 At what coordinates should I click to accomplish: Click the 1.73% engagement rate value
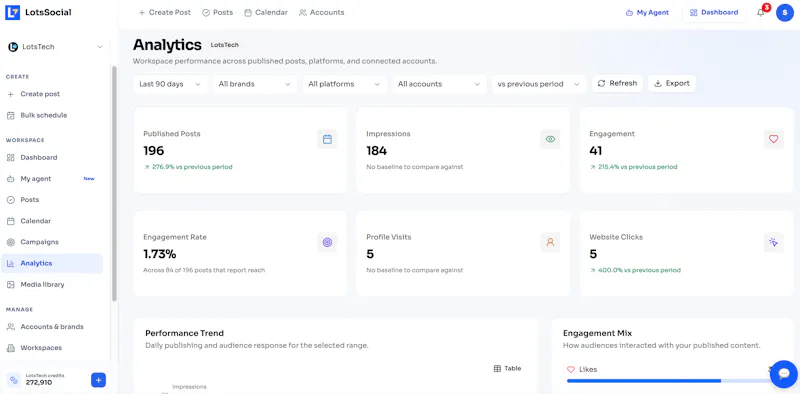(160, 254)
